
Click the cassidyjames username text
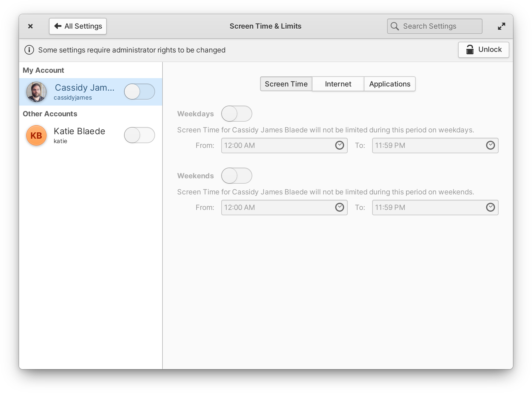point(73,98)
